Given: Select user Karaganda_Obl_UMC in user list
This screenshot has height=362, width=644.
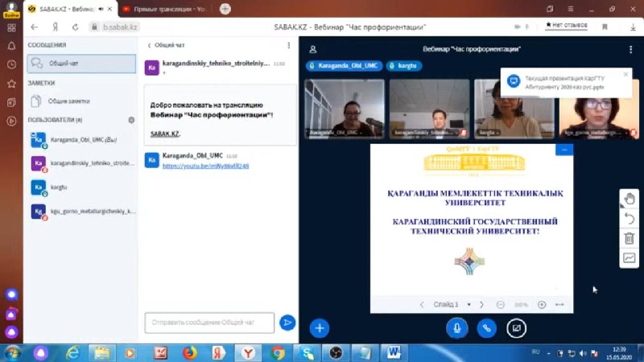Looking at the screenshot, I should click(81, 140).
